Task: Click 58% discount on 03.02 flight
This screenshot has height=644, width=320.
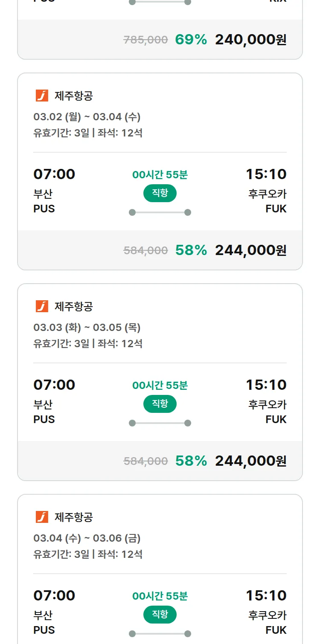Action: (191, 250)
